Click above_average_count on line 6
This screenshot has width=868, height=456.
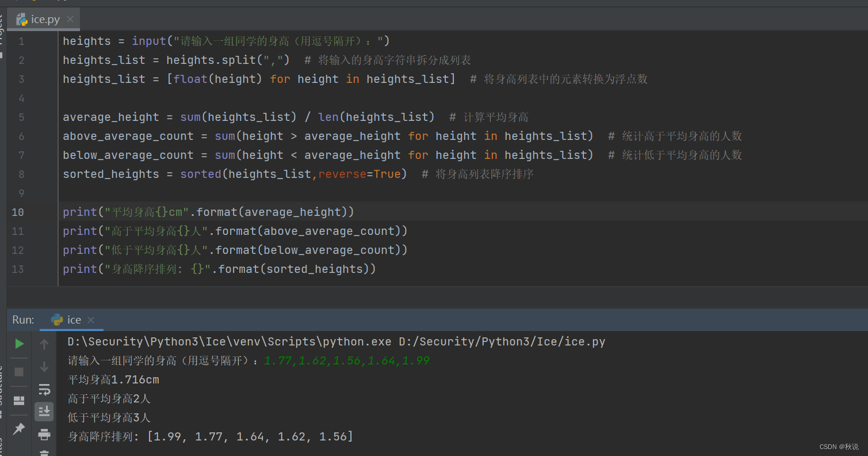(x=128, y=136)
